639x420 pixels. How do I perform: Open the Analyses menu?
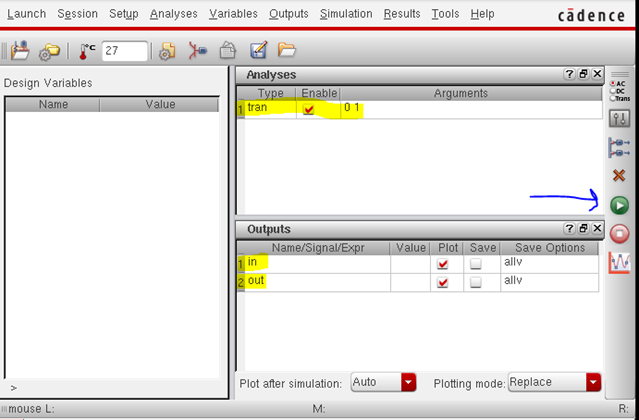174,14
